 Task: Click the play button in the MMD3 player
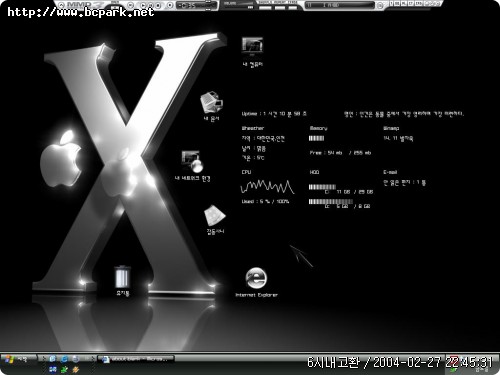(x=143, y=5)
